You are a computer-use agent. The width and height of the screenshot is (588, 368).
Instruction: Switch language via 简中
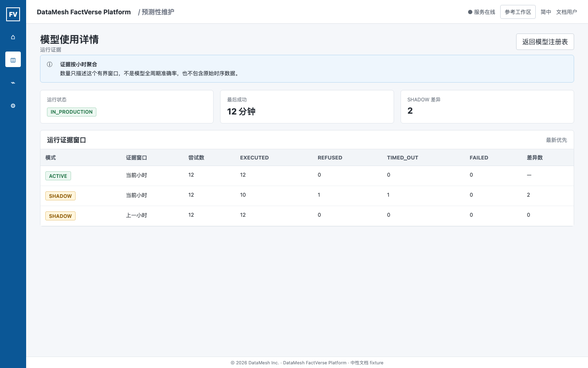(546, 12)
